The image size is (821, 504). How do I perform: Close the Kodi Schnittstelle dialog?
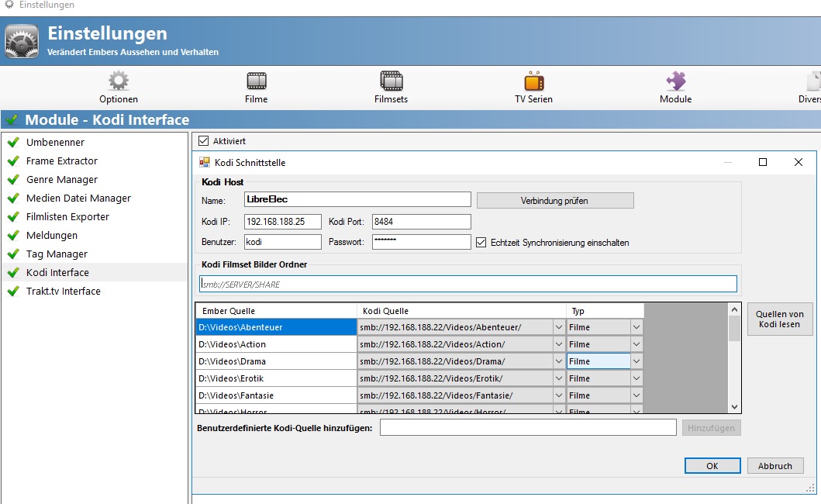(x=799, y=162)
